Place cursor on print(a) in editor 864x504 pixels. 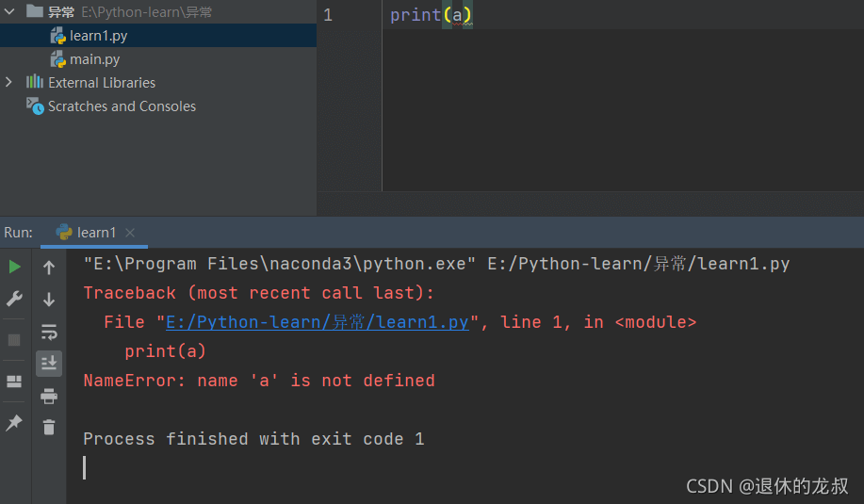click(432, 15)
